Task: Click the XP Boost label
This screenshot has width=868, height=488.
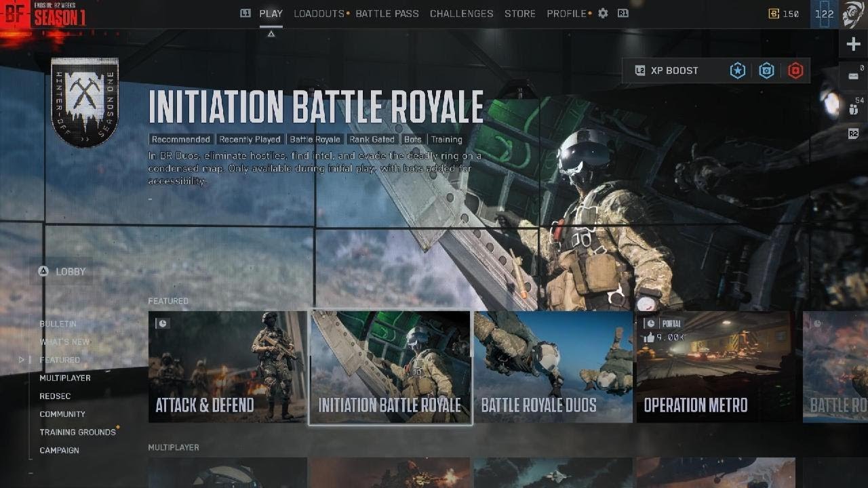Action: (674, 70)
